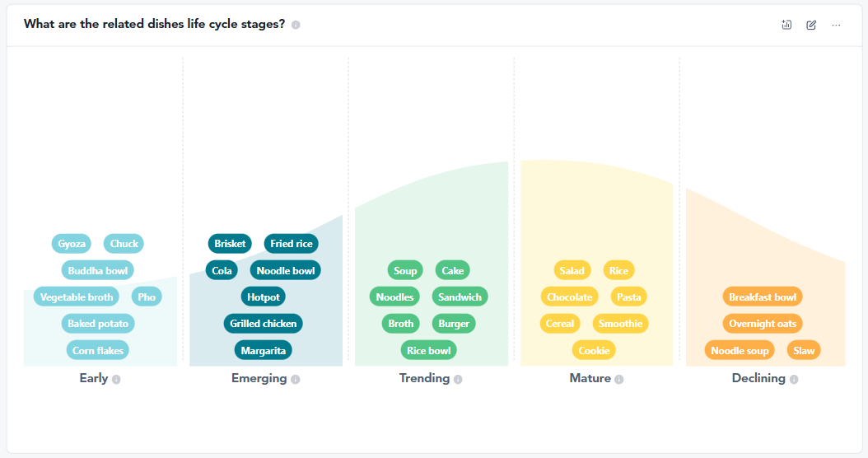Open the three-dot more options menu

[x=836, y=25]
